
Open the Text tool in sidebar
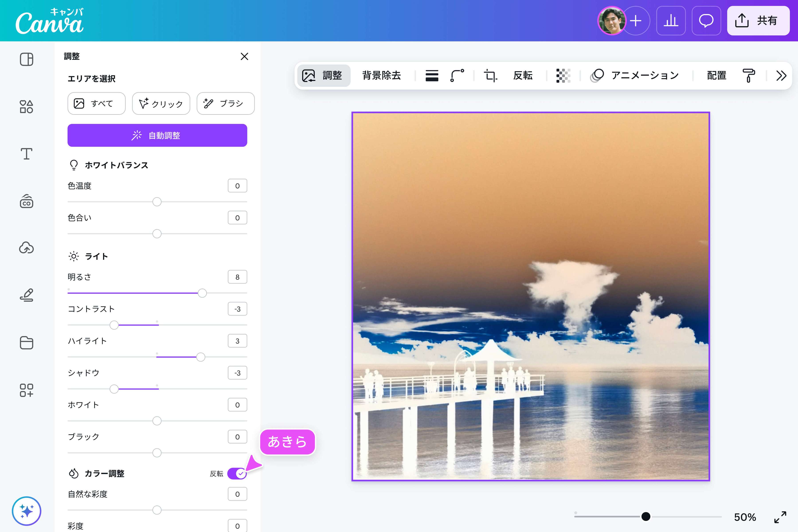[26, 154]
